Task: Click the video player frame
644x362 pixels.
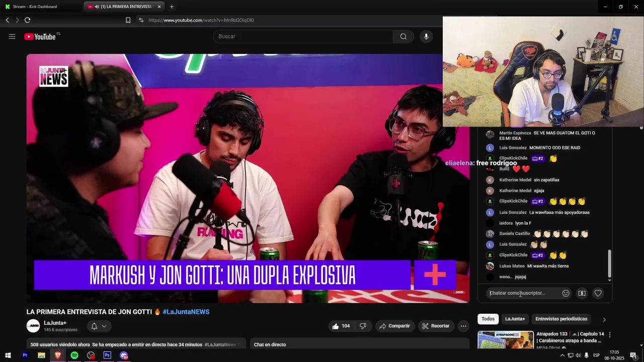Action: coord(248,178)
